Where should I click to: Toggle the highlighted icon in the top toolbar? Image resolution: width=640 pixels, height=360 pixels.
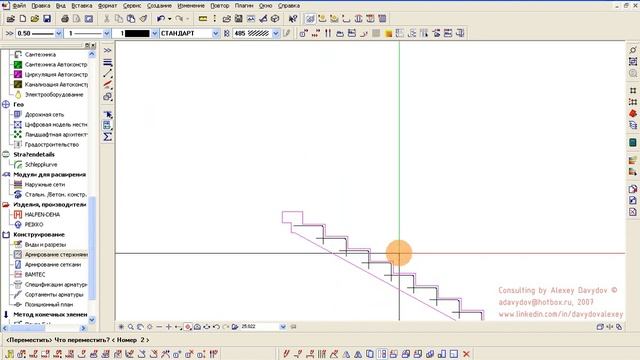tap(310, 19)
